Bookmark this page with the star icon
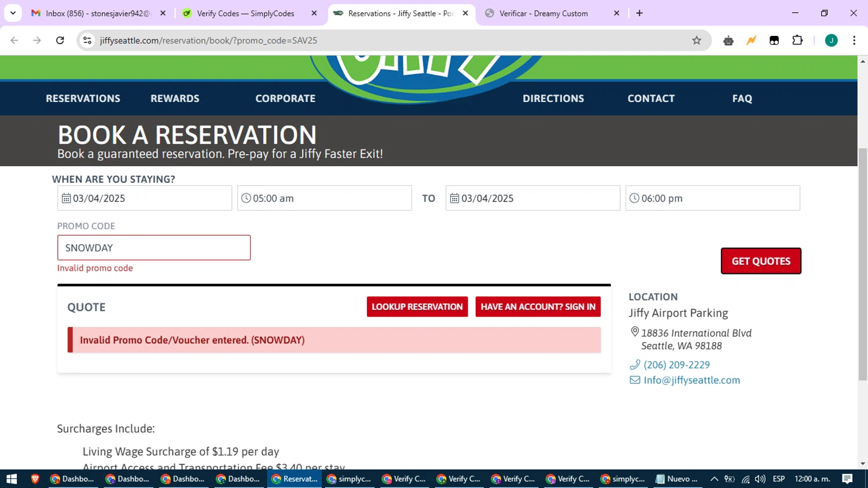Image resolution: width=868 pixels, height=488 pixels. pyautogui.click(x=697, y=41)
